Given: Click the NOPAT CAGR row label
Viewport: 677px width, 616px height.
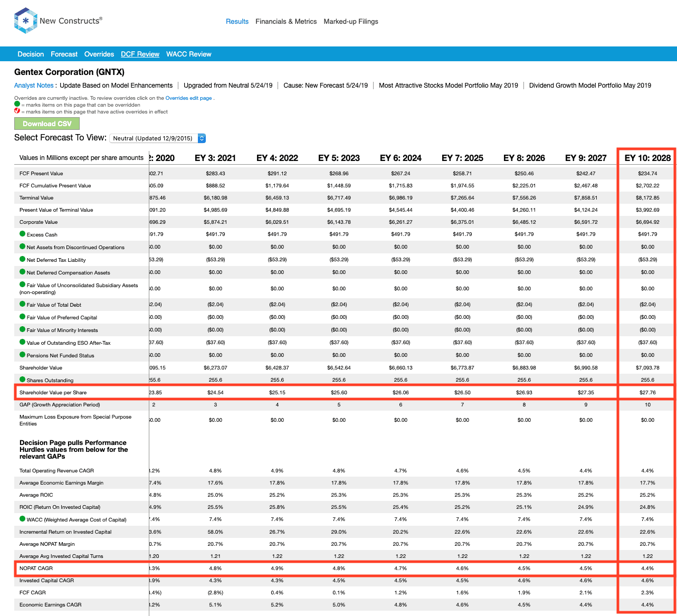Looking at the screenshot, I should pos(36,568).
